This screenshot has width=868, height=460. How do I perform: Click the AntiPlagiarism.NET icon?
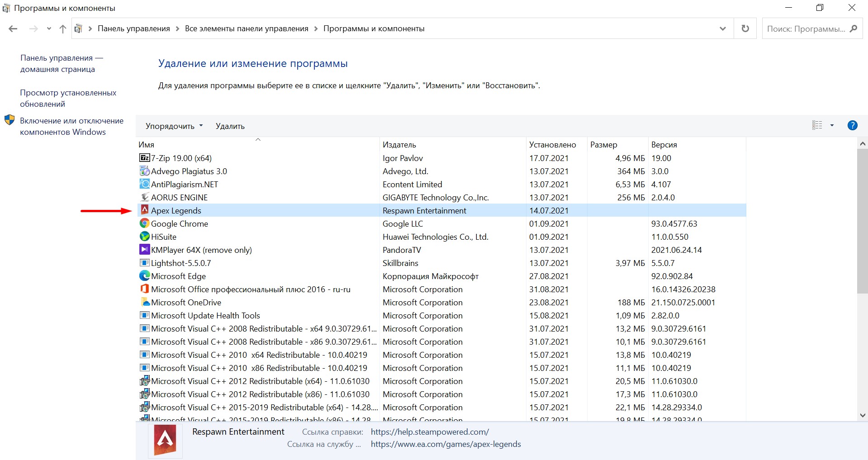[x=145, y=184]
